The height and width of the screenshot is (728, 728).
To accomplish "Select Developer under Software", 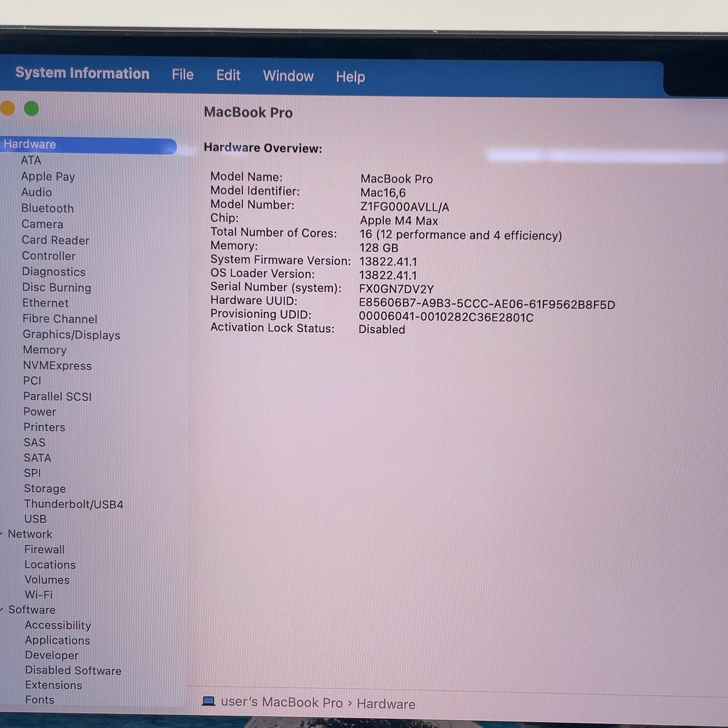I will point(52,656).
